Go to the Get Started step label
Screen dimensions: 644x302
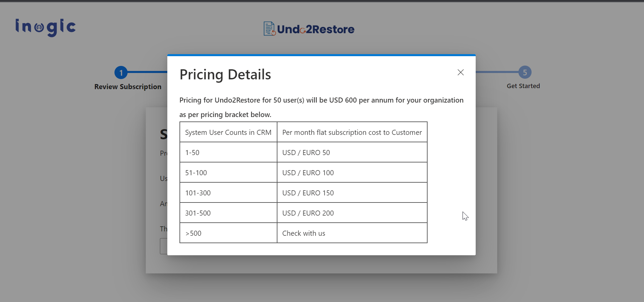click(523, 86)
